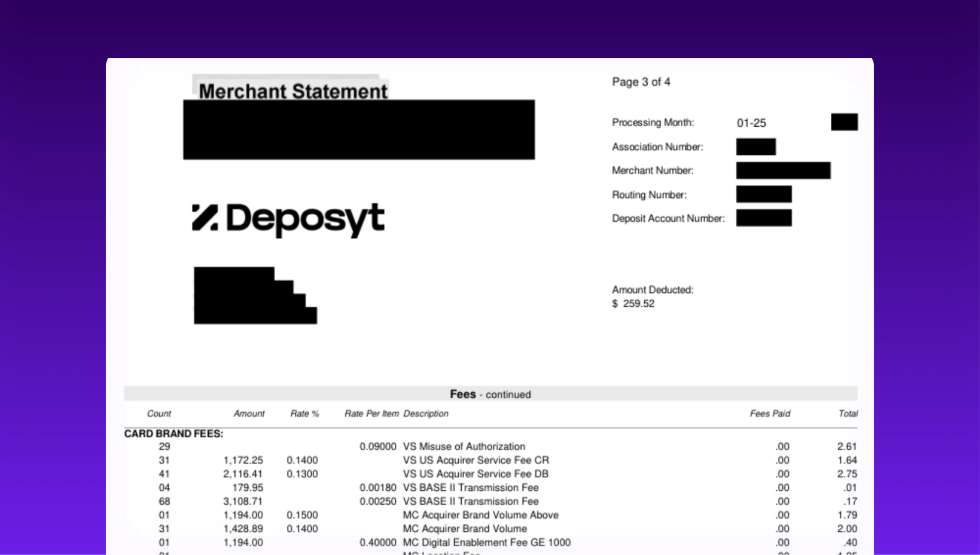Click the rate per item "0.00250"
The height and width of the screenshot is (555, 980).
point(378,501)
